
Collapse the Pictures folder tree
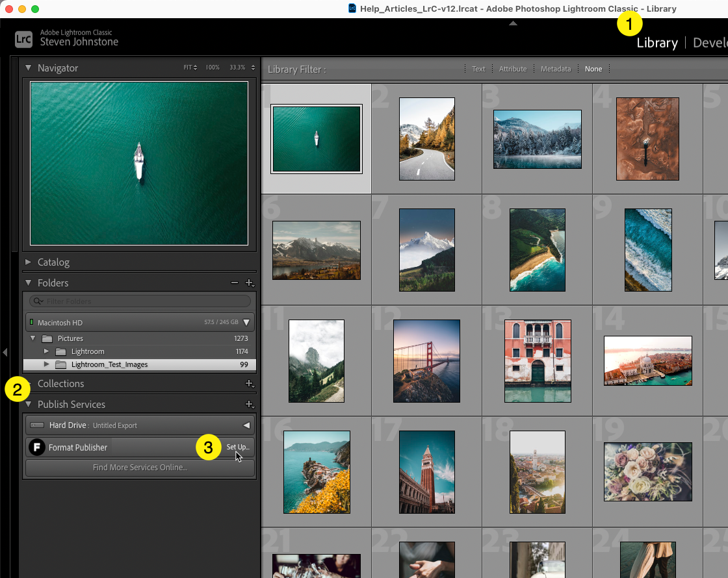pos(33,338)
